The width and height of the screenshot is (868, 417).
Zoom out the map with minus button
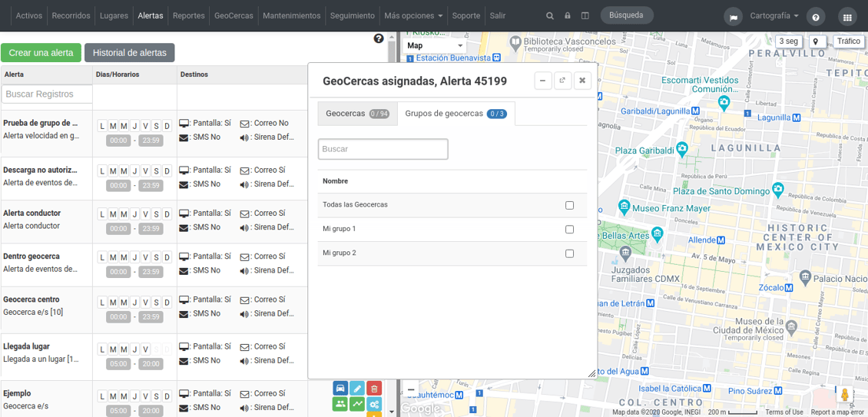pyautogui.click(x=411, y=390)
